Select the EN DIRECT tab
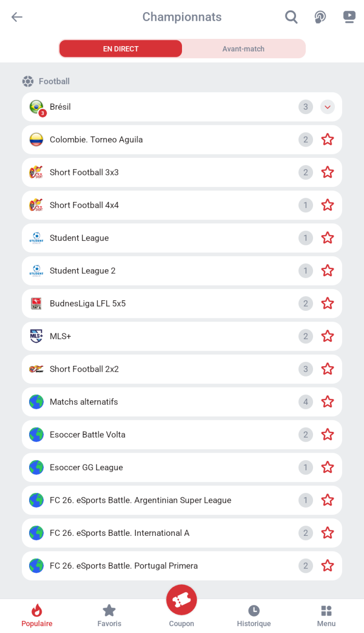This screenshot has height=633, width=364. click(121, 49)
